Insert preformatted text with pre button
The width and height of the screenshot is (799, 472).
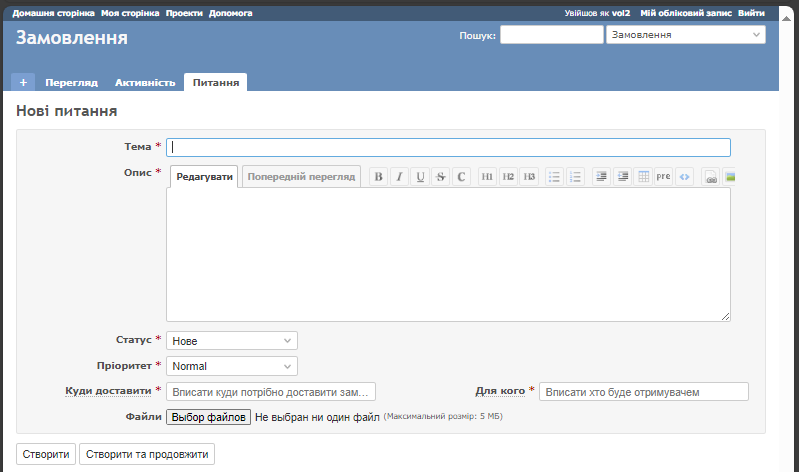(x=663, y=177)
